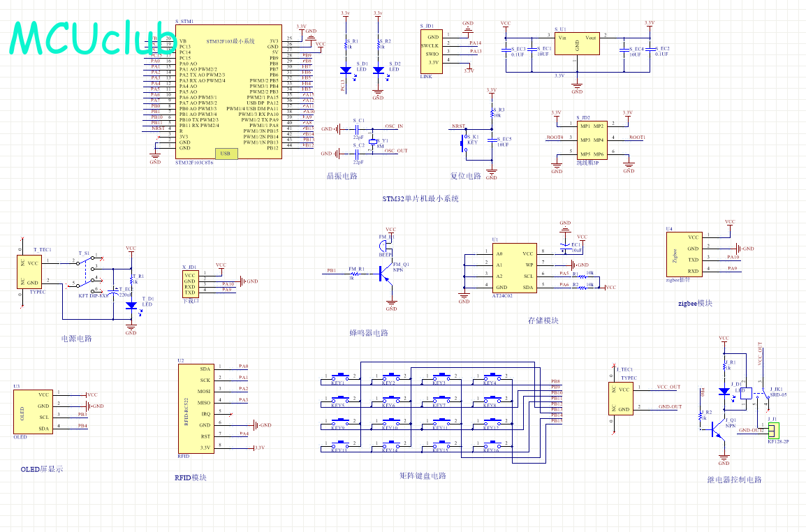
Task: Click the S_R3 10k pull-up resistor
Action: tap(492, 112)
